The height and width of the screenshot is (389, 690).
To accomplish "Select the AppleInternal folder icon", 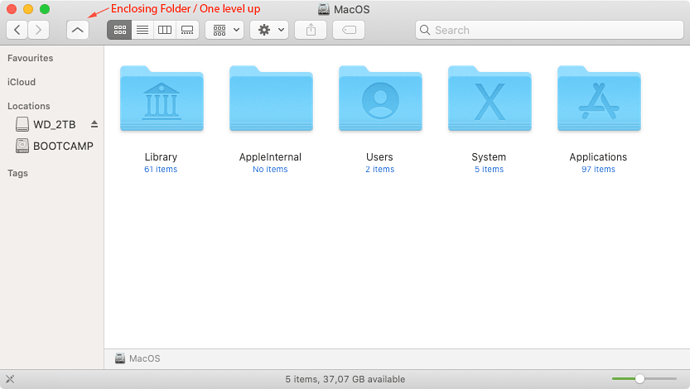I will [271, 98].
